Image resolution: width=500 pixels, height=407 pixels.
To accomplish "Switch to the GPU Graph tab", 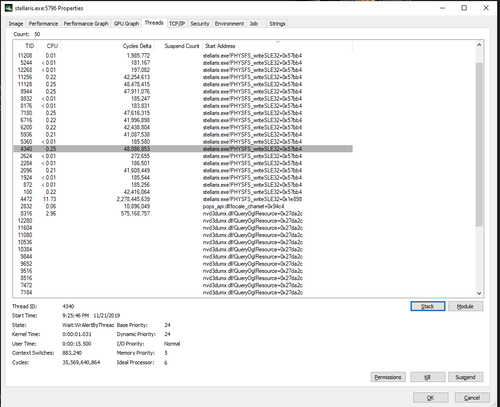I will click(126, 24).
